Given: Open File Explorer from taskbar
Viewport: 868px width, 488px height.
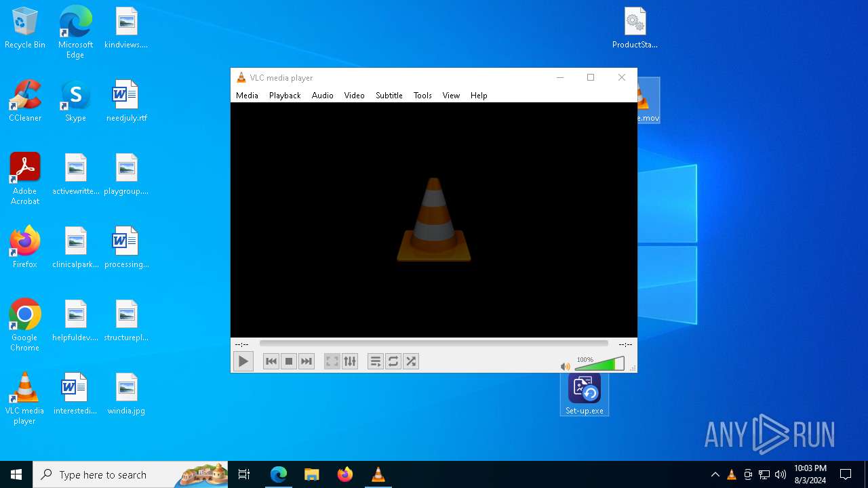Looking at the screenshot, I should click(x=312, y=474).
